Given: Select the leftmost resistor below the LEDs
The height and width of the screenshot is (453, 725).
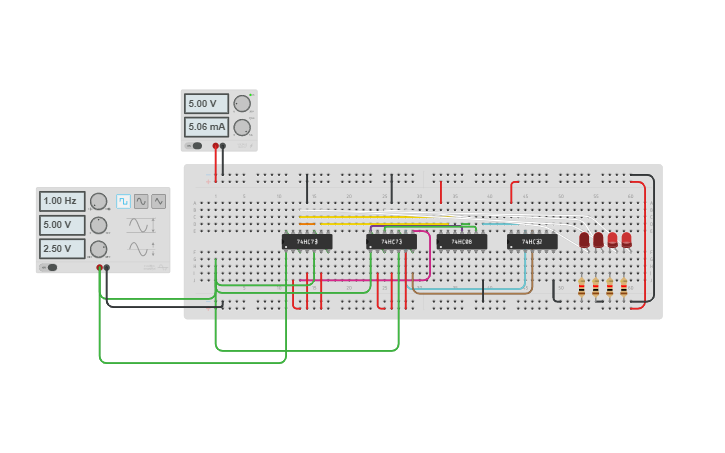Looking at the screenshot, I should point(581,287).
